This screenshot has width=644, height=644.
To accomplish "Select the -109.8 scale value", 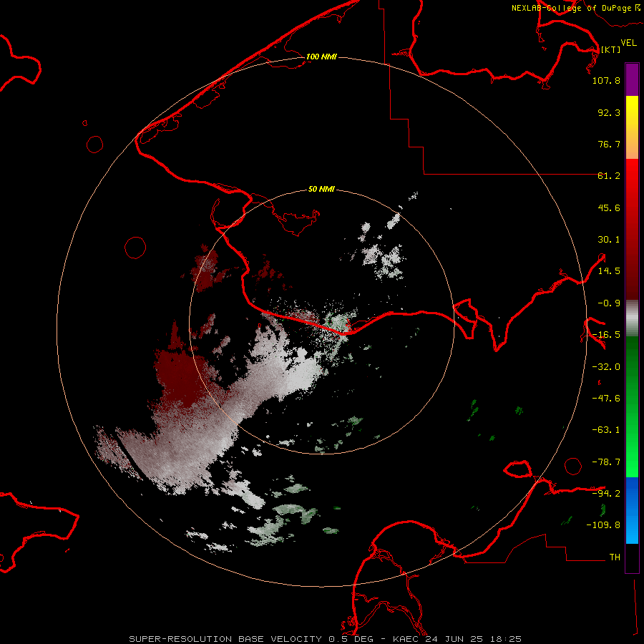I will tap(603, 525).
